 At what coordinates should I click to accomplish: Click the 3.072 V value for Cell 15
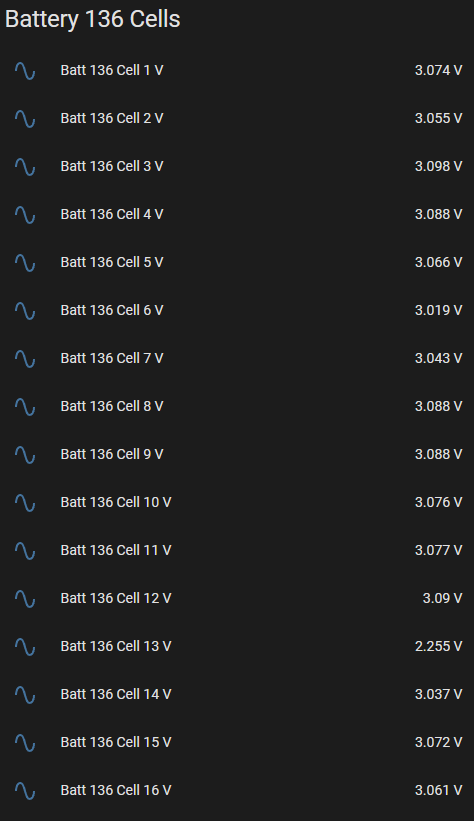438,742
